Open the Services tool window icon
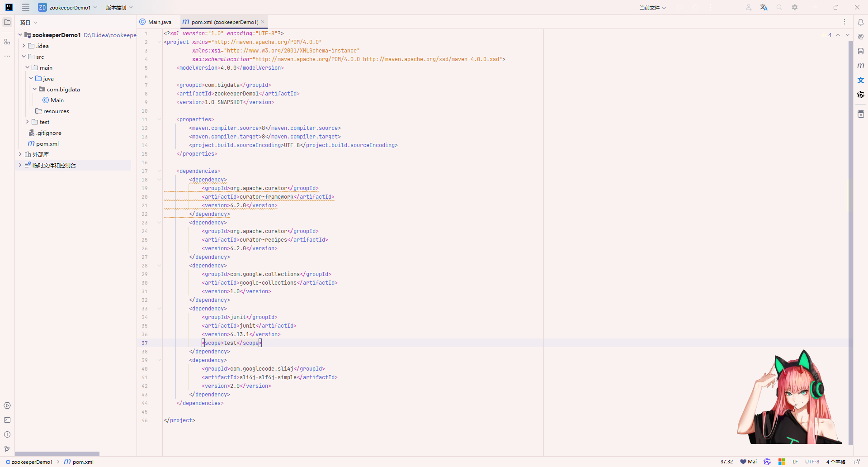Screen dimensions: 868x467 (7, 405)
